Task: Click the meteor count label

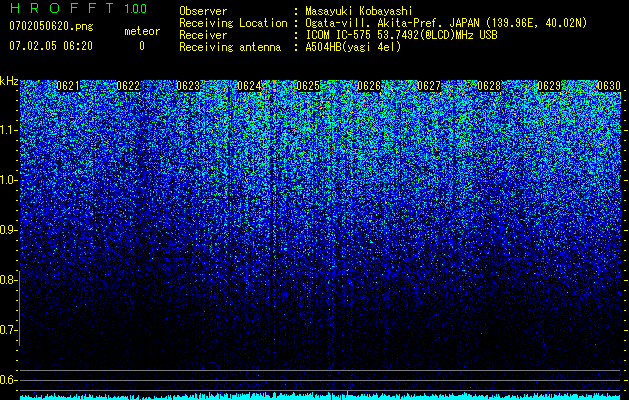Action: [x=142, y=31]
